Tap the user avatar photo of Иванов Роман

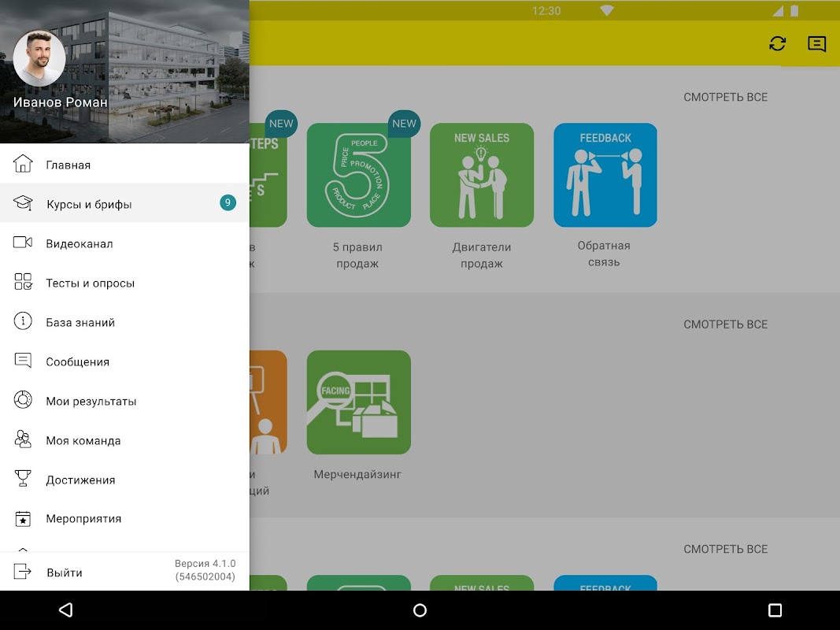39,58
